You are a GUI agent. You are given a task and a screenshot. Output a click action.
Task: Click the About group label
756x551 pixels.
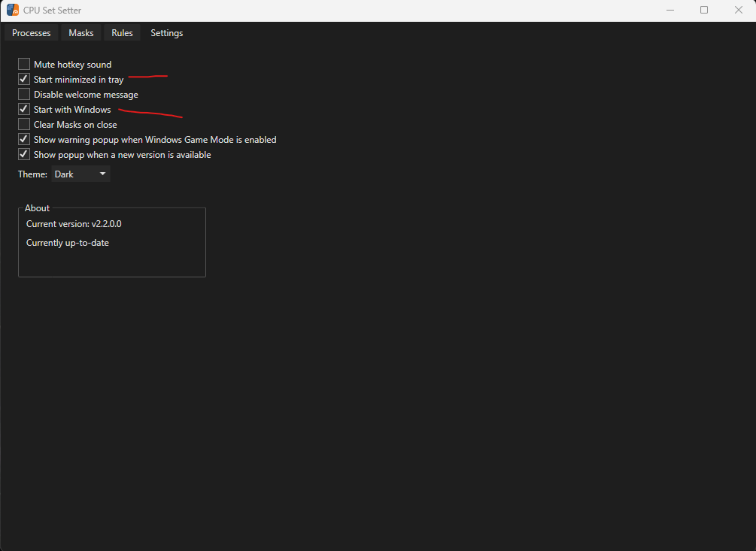37,208
